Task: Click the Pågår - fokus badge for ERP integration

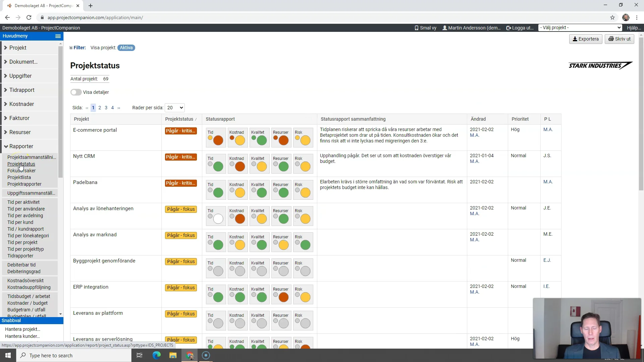Action: click(181, 288)
